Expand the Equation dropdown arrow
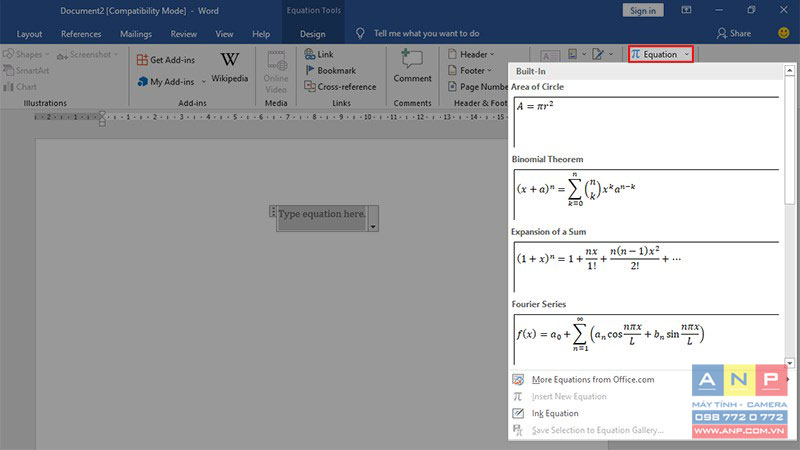The height and width of the screenshot is (450, 800). (x=687, y=54)
